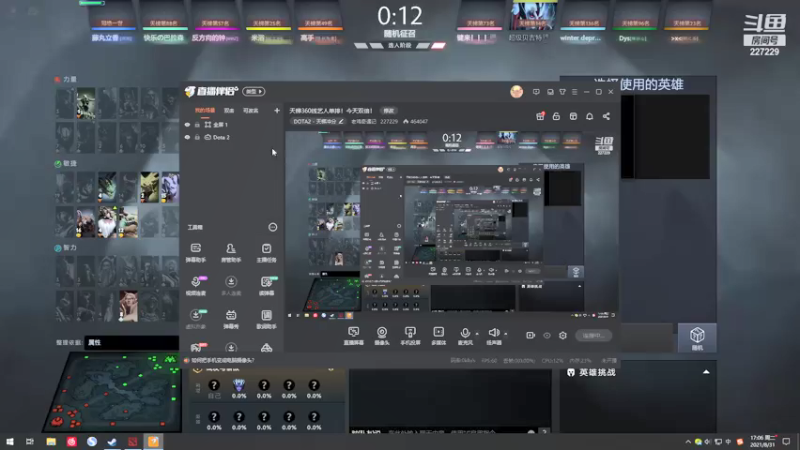Add 摄像头 camera source

(x=382, y=336)
